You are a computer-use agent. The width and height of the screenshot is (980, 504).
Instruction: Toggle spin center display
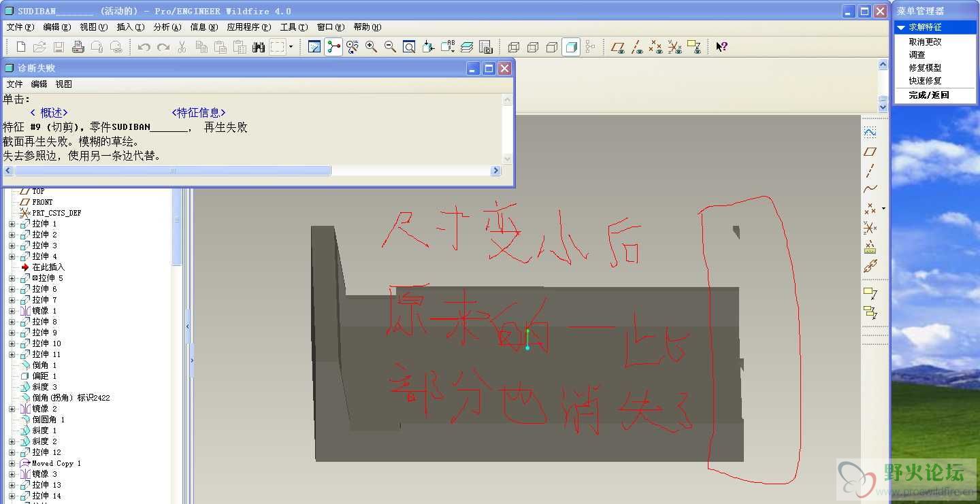(x=333, y=47)
